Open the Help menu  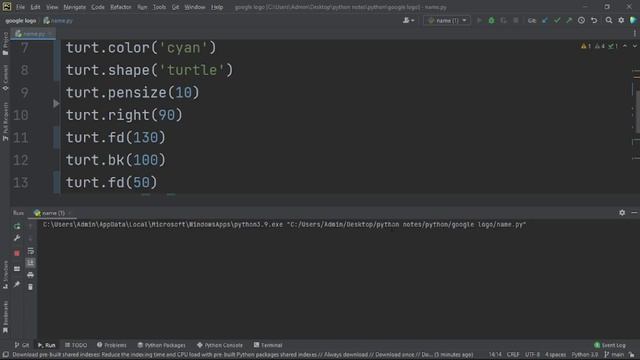pyautogui.click(x=217, y=7)
